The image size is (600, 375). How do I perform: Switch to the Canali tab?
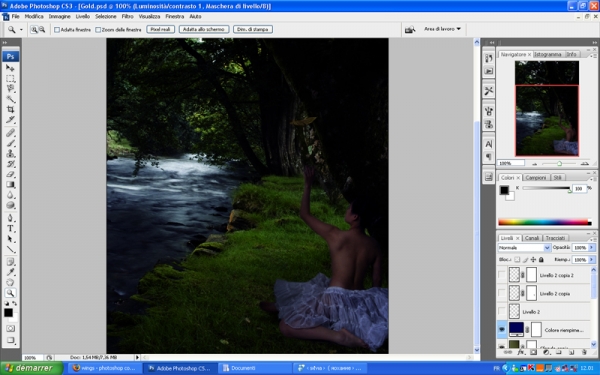[x=532, y=238]
